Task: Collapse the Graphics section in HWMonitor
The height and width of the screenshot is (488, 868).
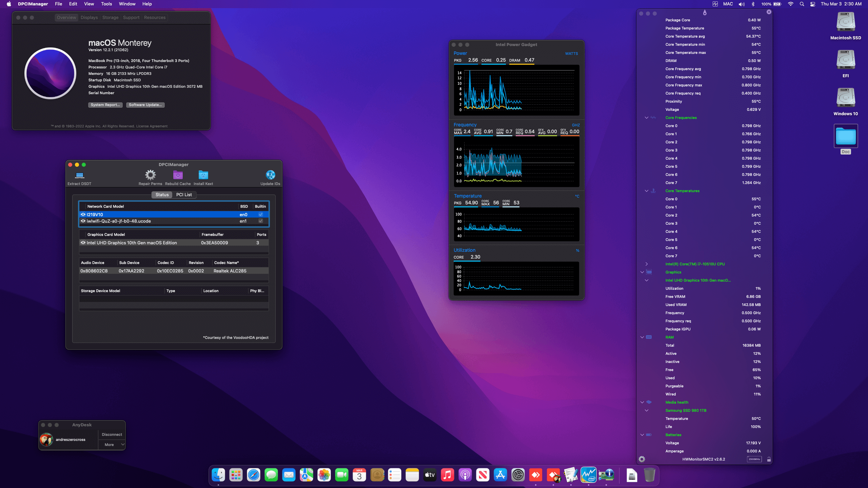Action: tap(642, 272)
